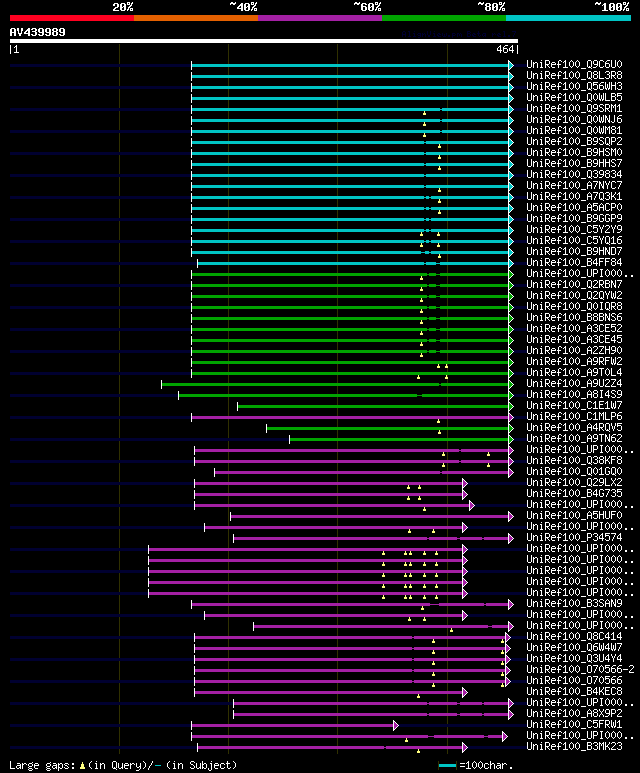The height and width of the screenshot is (773, 640).
Task: Open the UniRef100_A8I4S9 label
Action: (574, 395)
